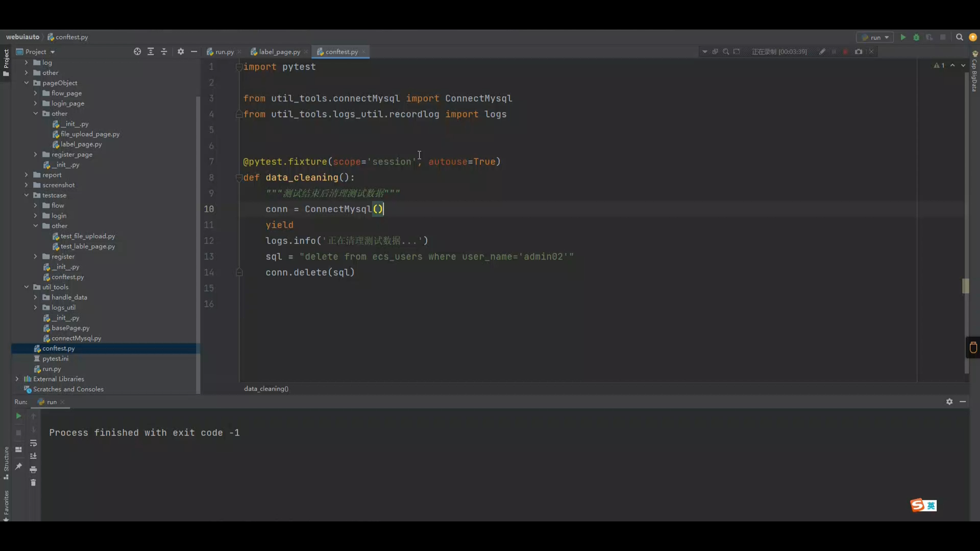The image size is (980, 551).
Task: Collapse all nodes icon in Project toolbar
Action: tap(164, 52)
